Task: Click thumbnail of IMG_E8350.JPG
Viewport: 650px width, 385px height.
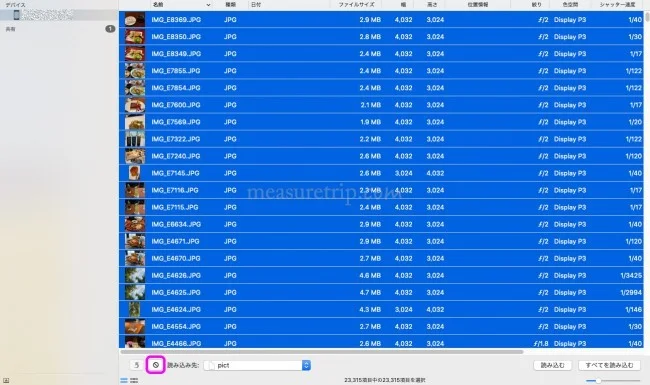Action: pos(135,36)
